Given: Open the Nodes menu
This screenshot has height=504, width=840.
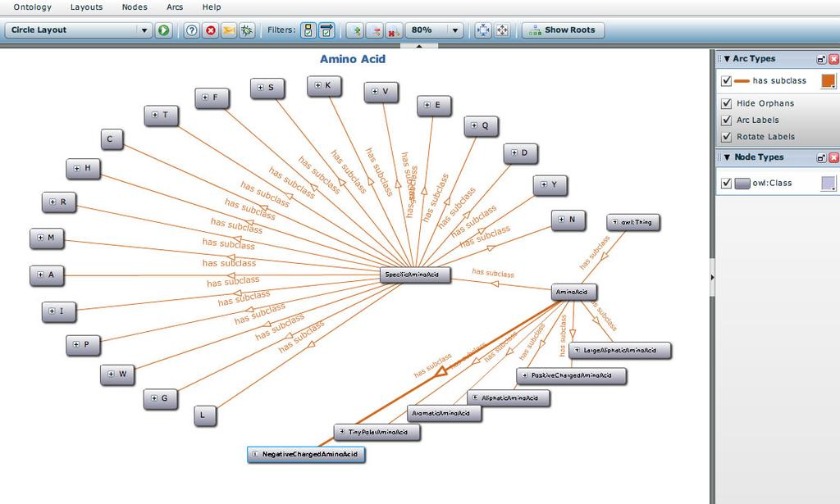Looking at the screenshot, I should 135,7.
